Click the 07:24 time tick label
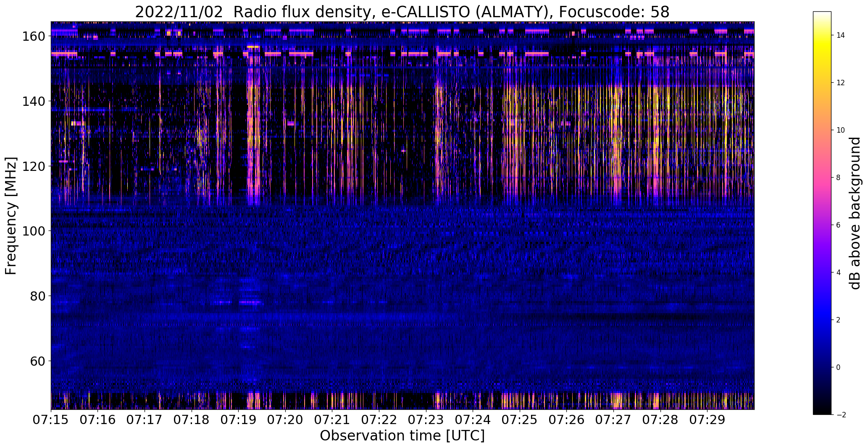 (x=473, y=419)
